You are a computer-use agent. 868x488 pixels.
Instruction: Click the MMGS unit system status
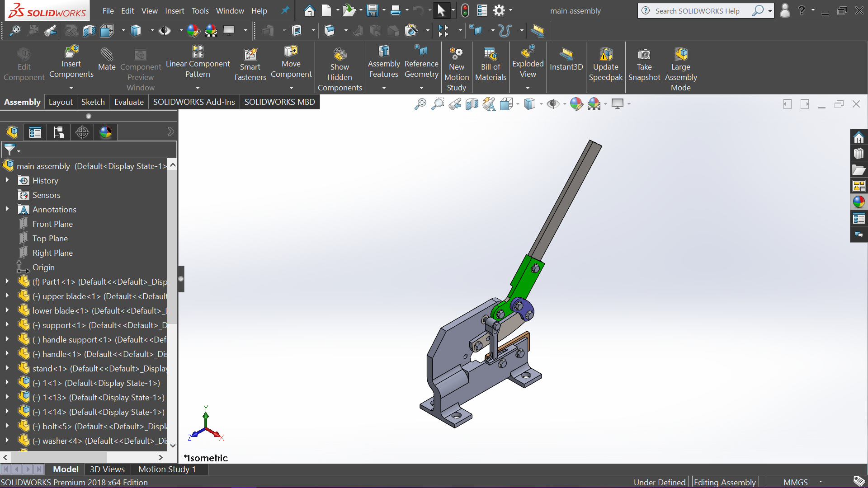point(795,482)
